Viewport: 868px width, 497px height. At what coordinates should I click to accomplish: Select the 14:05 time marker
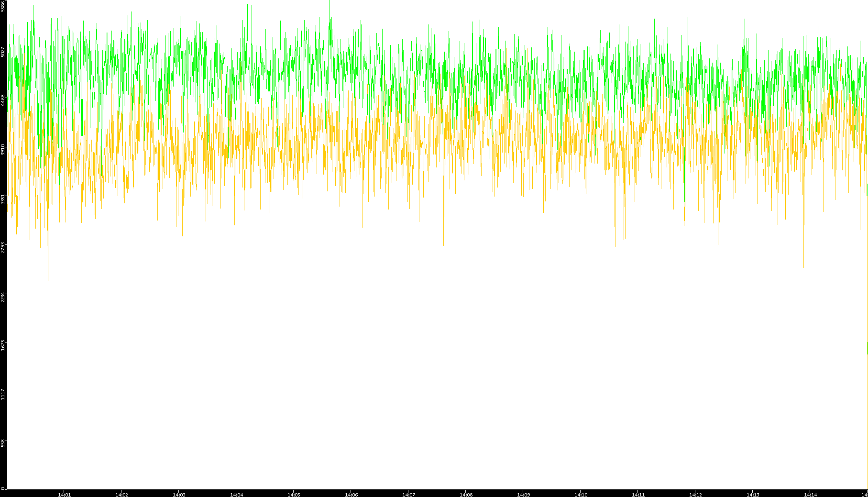pyautogui.click(x=294, y=494)
